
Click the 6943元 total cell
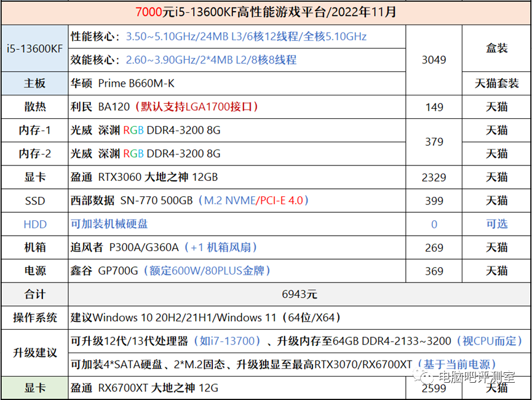300,294
